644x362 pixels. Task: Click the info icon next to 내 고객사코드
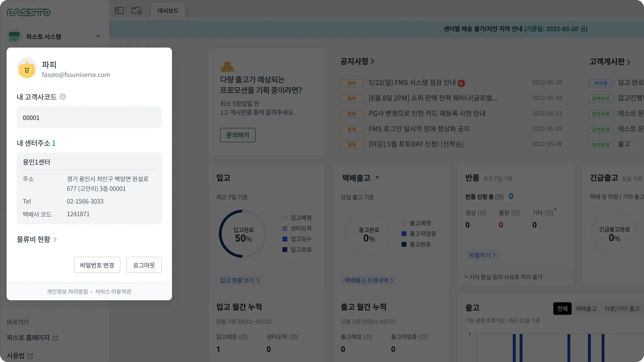pyautogui.click(x=63, y=97)
